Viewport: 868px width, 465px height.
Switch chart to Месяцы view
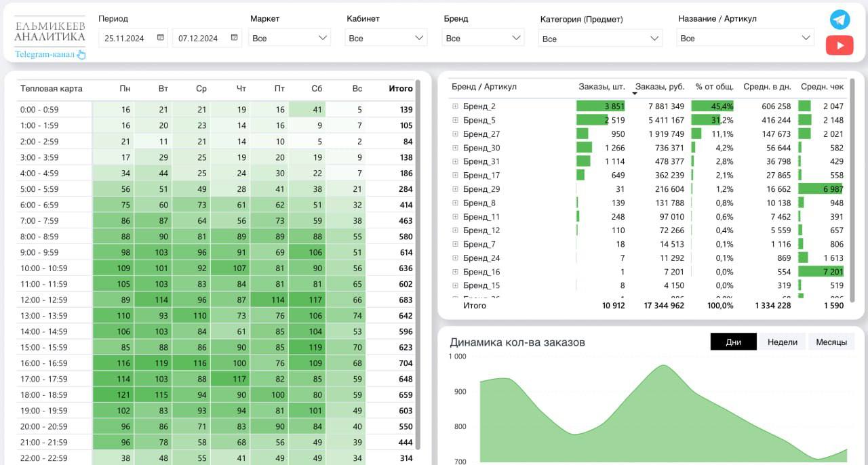(831, 342)
